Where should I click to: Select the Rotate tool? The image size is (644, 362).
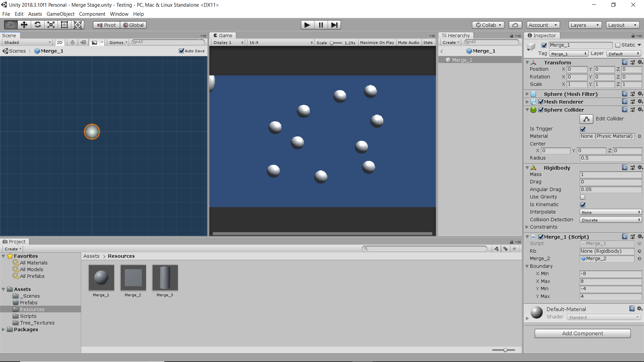[x=38, y=25]
